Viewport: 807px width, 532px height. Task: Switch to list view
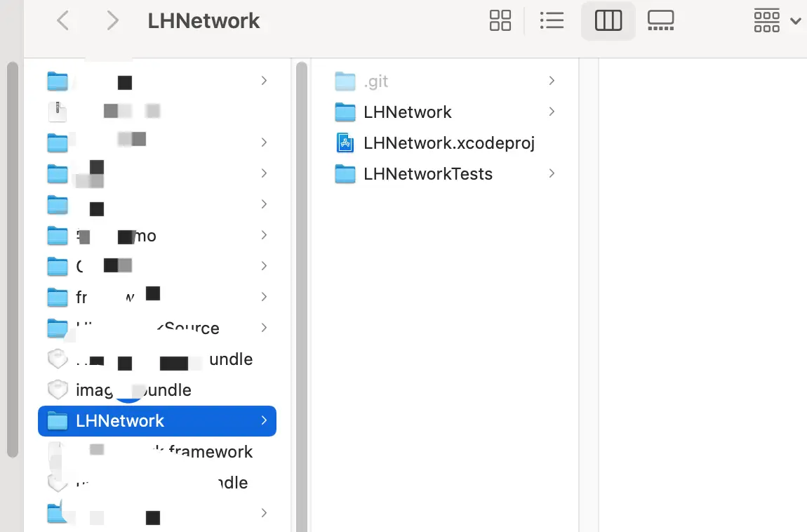pos(552,21)
